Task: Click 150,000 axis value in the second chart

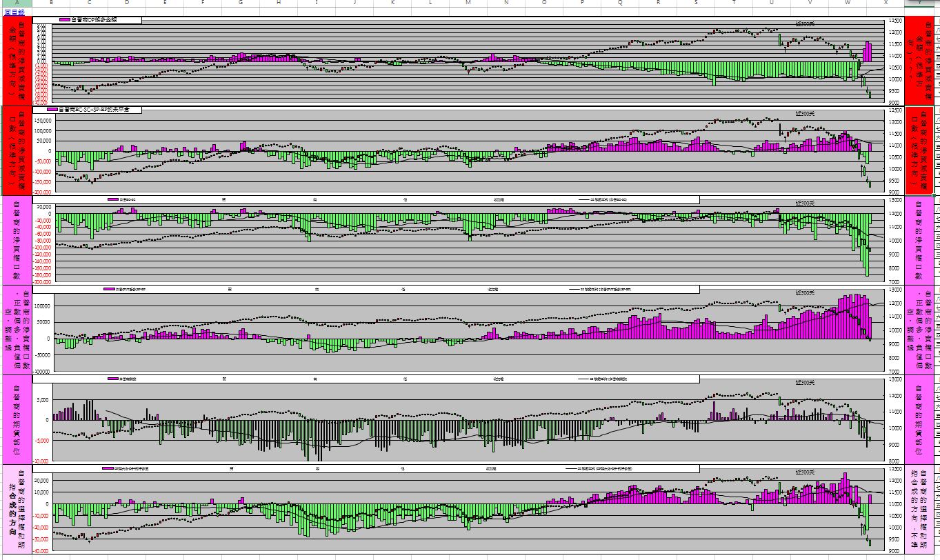Action: point(43,119)
